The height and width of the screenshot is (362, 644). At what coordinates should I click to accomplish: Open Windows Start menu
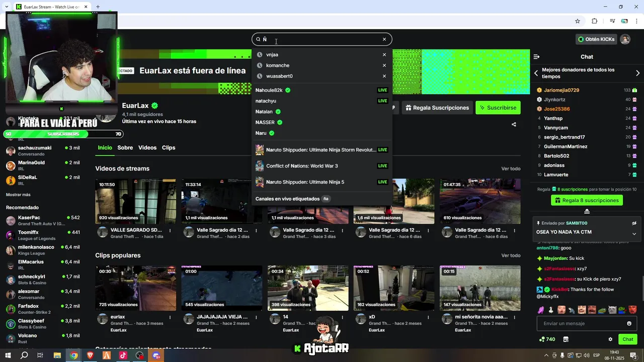pos(8,355)
